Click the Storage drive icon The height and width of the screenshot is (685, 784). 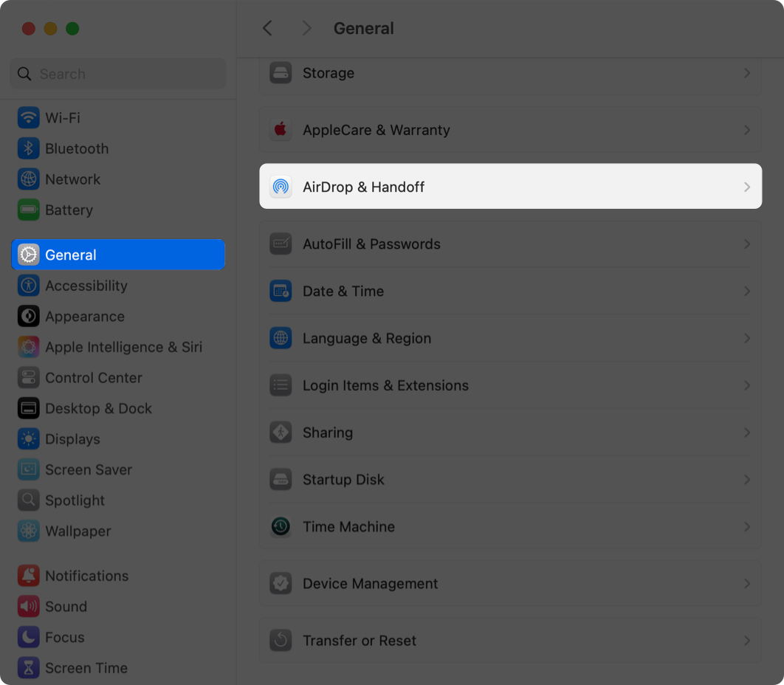[x=281, y=73]
